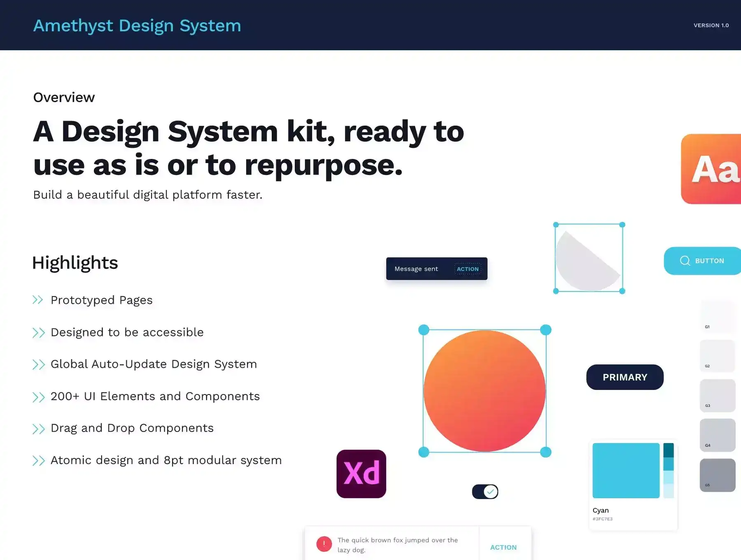
Task: Pick the large Cyan color swatch
Action: click(626, 470)
